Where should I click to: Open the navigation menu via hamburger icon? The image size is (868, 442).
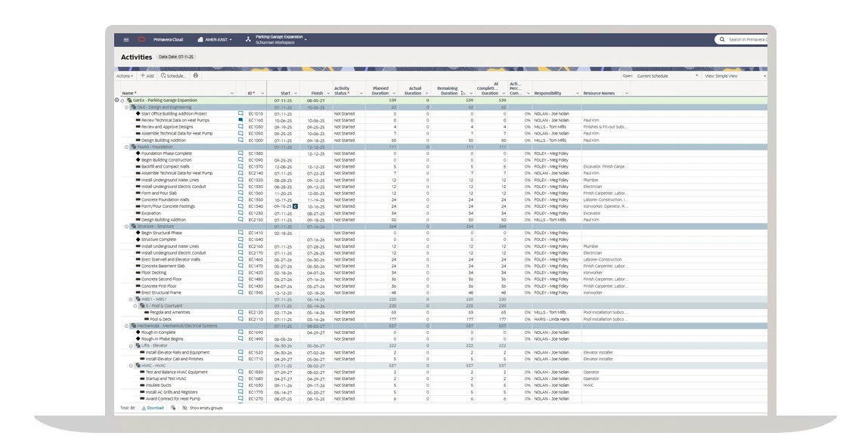coord(126,40)
